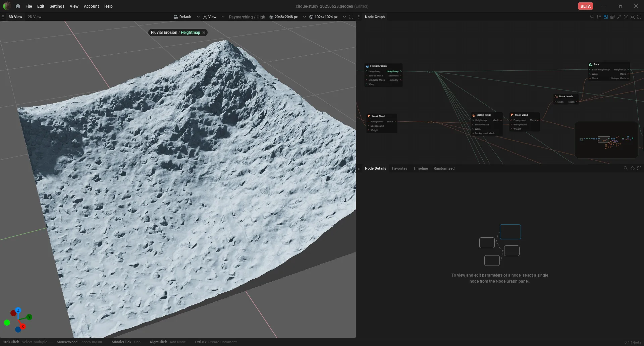Maximize the Node Graph panel

click(639, 17)
